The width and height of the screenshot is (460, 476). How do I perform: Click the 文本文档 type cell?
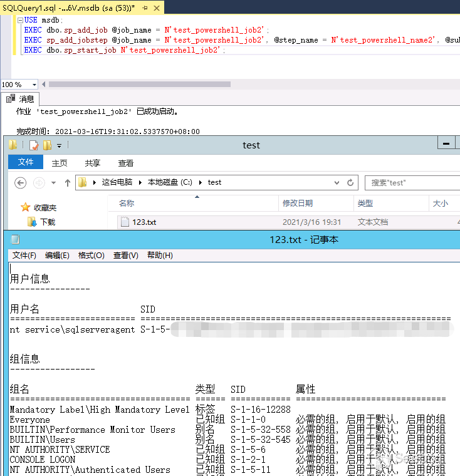coord(373,222)
